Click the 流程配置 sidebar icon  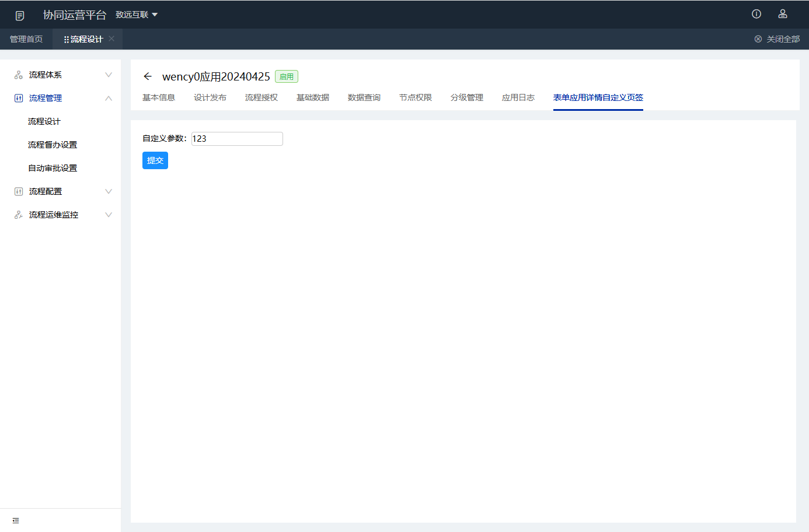[x=18, y=191]
